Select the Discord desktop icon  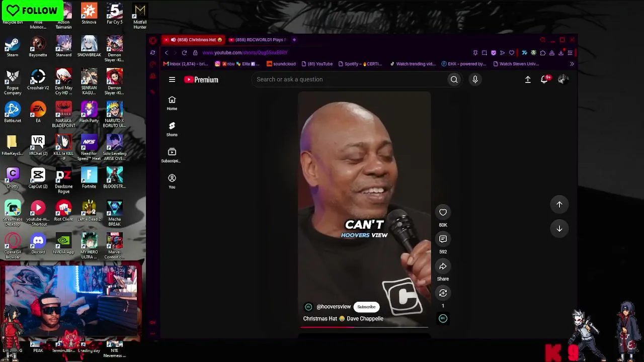[x=38, y=244]
